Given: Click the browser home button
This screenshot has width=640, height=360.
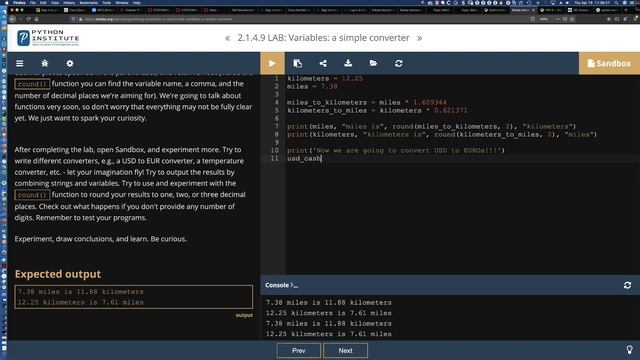Looking at the screenshot, I should click(37, 19).
